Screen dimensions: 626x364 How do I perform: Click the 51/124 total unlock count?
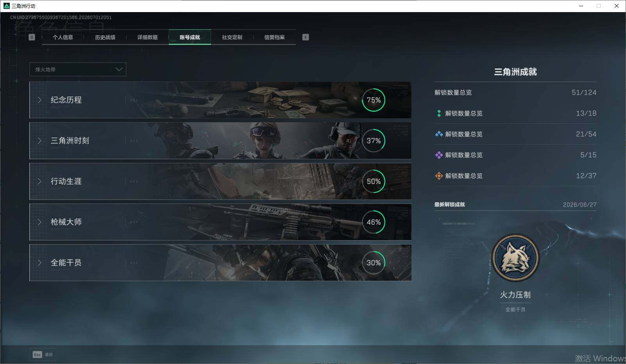pyautogui.click(x=584, y=93)
